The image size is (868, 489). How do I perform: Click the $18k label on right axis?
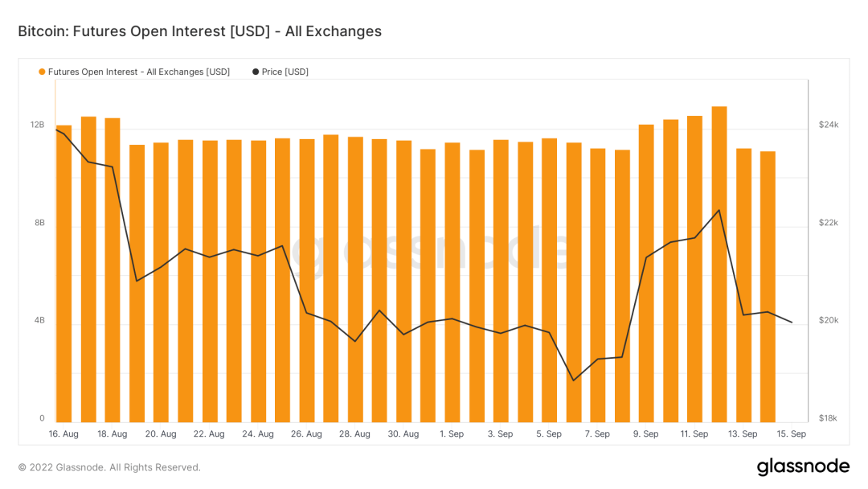pyautogui.click(x=828, y=418)
